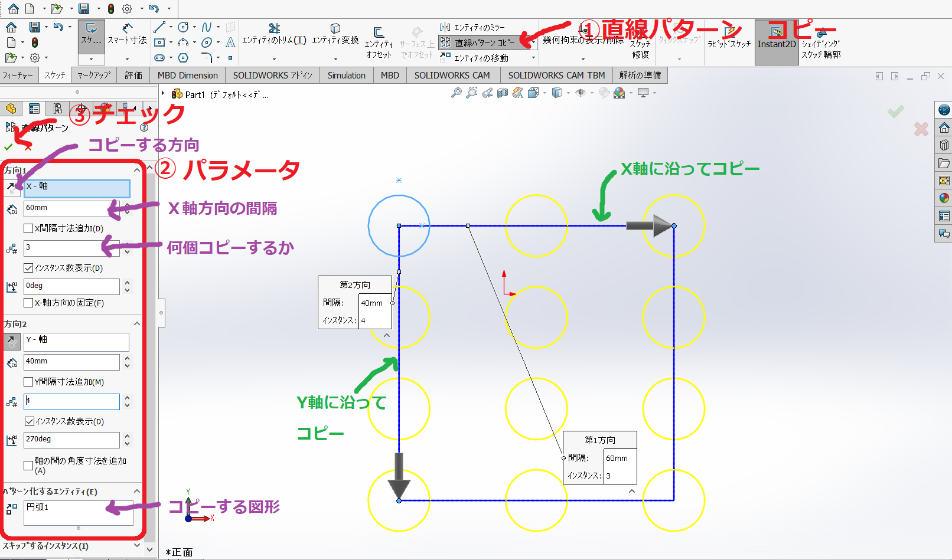Viewport: 952px width, 560px height.
Task: Click the red Cancel X in PropertyManager
Action: coord(28,147)
